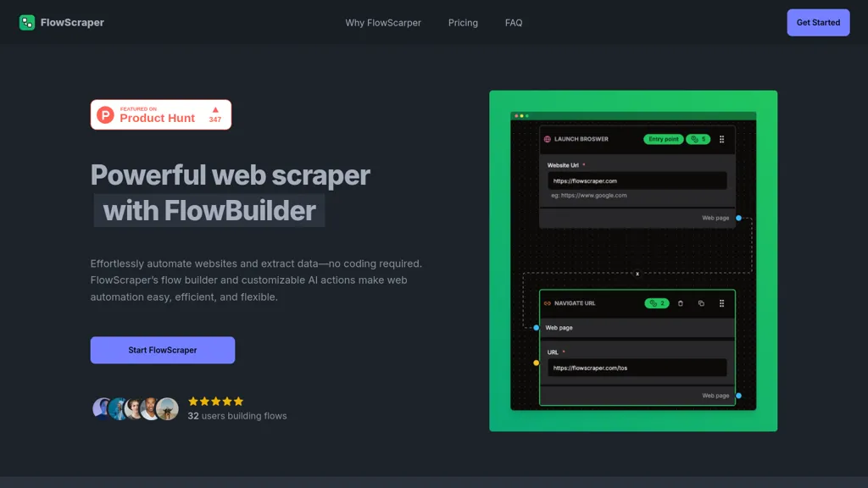Click the Website Url input field

coord(637,181)
